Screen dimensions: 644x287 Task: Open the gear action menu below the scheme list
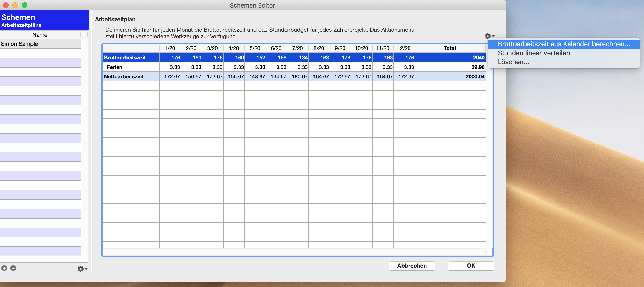82,269
